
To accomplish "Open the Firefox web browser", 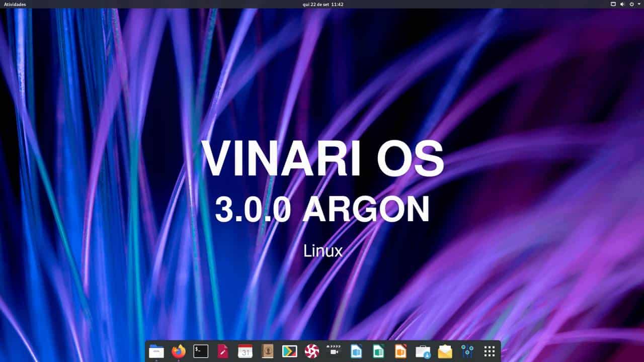I will click(x=178, y=351).
